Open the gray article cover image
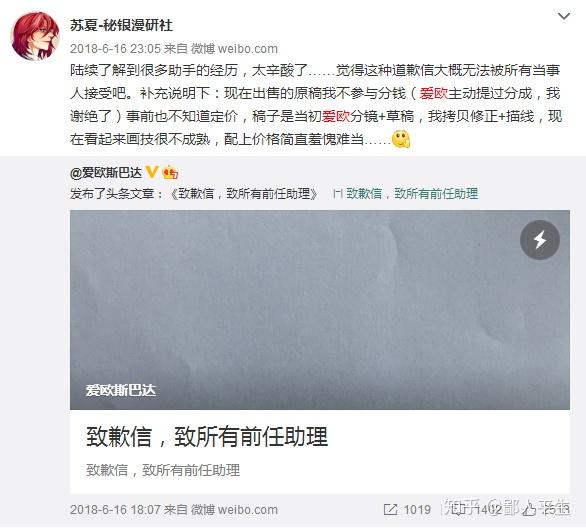Screen dimensions: 586x532 point(320,310)
